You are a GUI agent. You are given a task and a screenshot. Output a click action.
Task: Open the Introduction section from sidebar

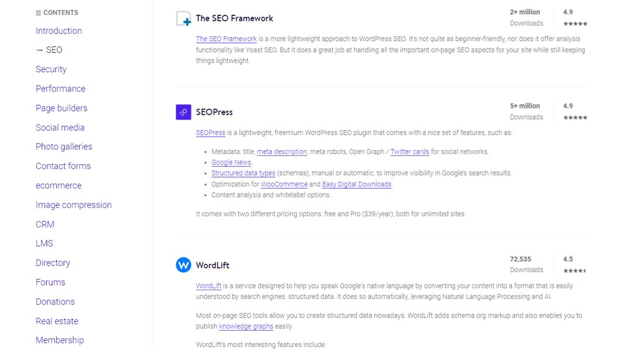[59, 30]
